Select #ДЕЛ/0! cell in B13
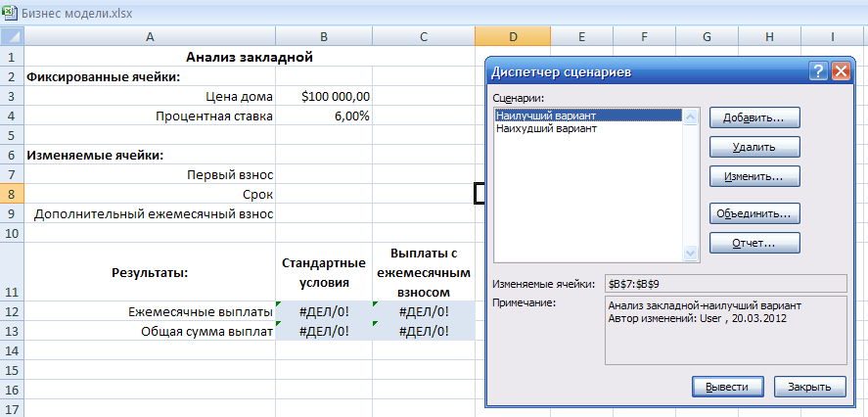This screenshot has width=868, height=417. [x=324, y=331]
